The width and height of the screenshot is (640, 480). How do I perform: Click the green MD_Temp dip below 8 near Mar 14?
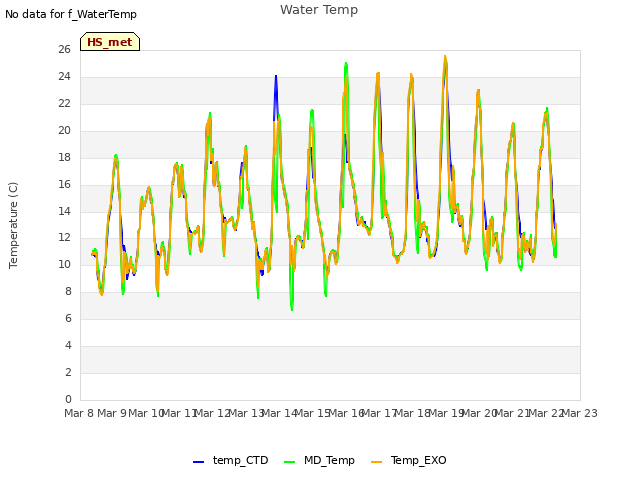tap(292, 307)
